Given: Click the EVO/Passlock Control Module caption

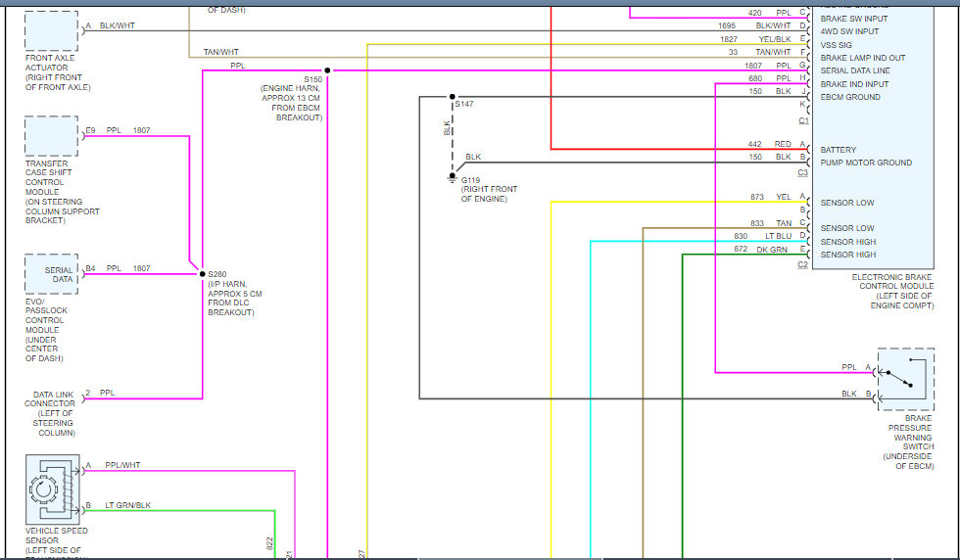Looking at the screenshot, I should point(46,330).
